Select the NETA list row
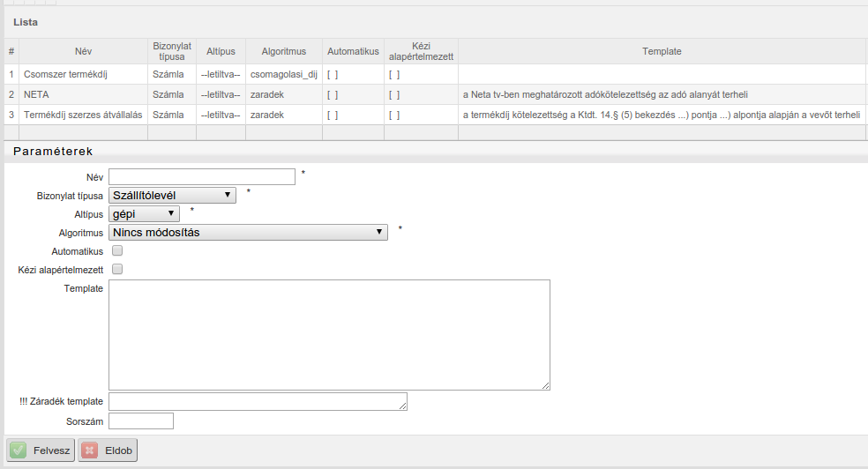 click(435, 94)
